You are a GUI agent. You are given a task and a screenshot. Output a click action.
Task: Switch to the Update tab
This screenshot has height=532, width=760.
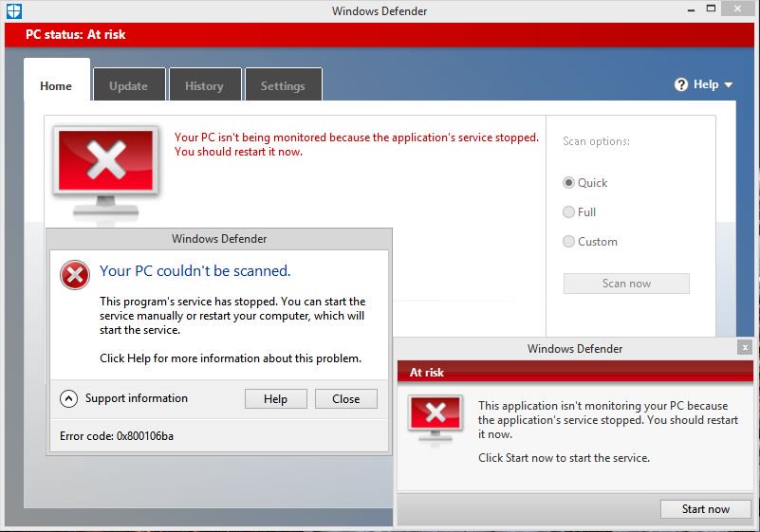pos(129,85)
